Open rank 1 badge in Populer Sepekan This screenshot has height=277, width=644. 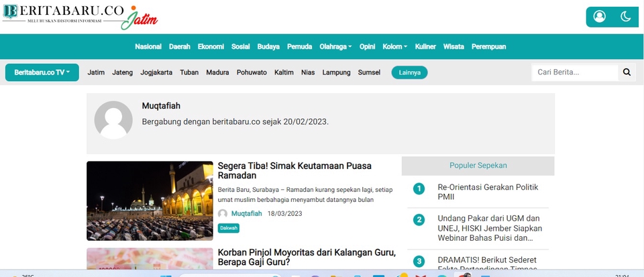419,188
